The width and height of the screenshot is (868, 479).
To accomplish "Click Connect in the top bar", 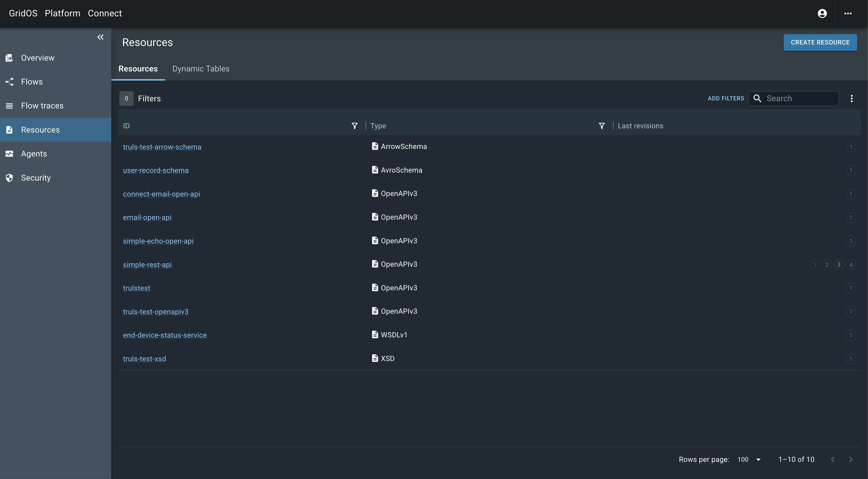I will (x=105, y=14).
